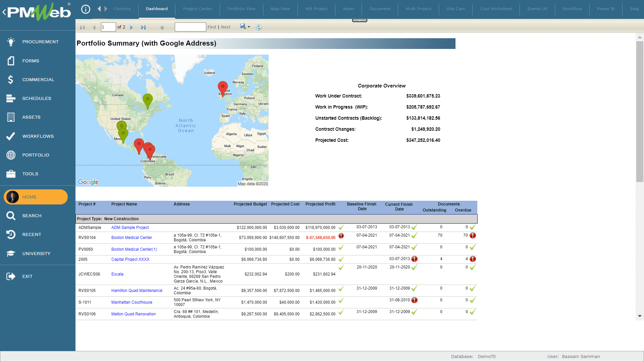This screenshot has width=644, height=362.
Task: Open the Assets building icon
Action: [x=11, y=117]
